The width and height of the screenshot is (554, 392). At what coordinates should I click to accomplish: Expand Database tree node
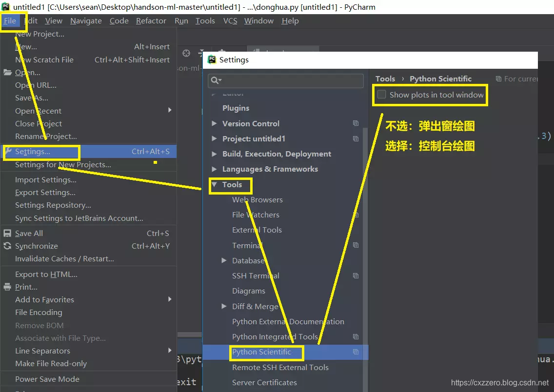pos(224,260)
